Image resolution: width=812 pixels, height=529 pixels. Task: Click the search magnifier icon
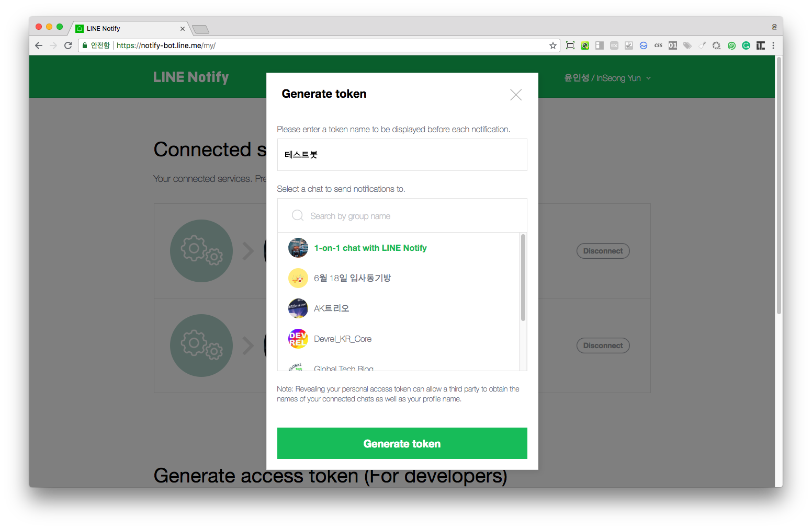pos(298,215)
